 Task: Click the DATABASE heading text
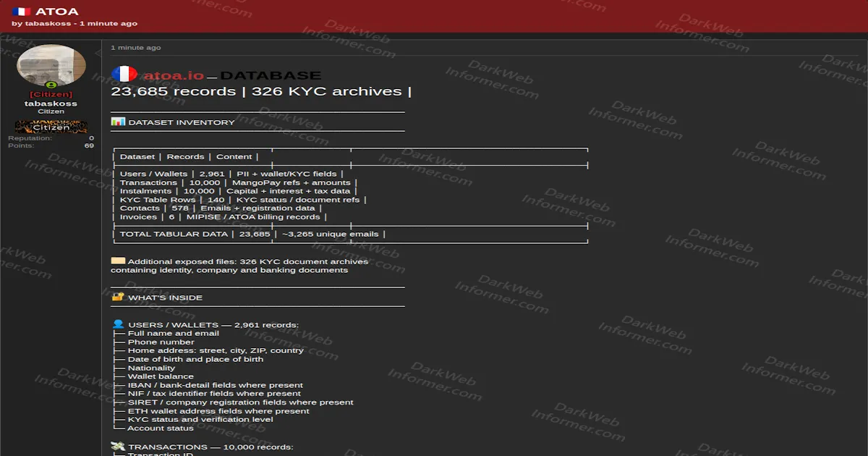(271, 75)
